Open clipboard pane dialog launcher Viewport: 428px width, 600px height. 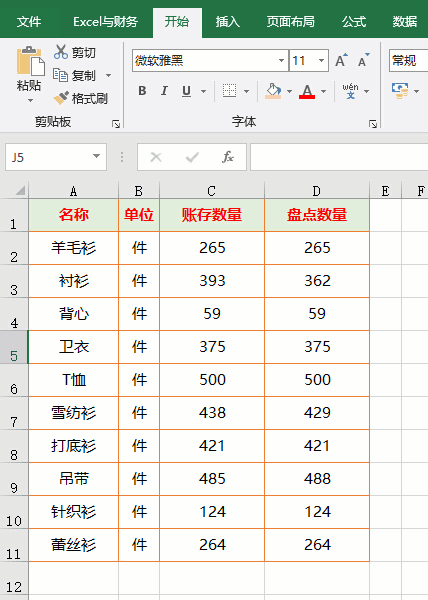tap(116, 124)
